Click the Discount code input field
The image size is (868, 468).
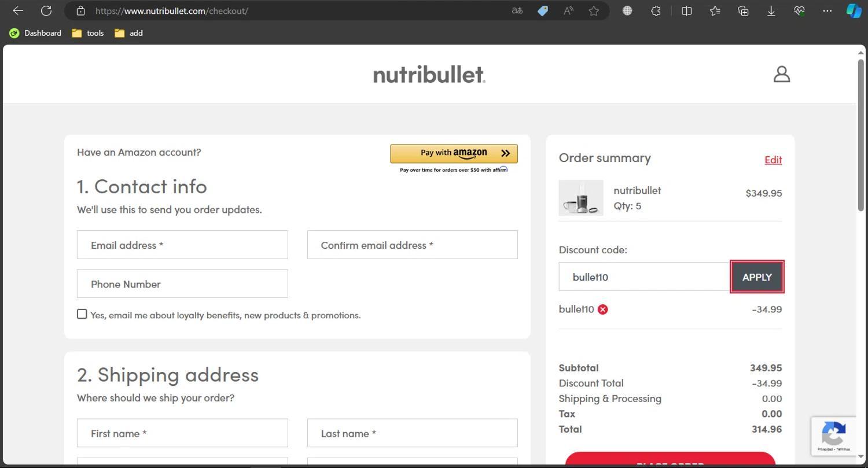point(644,277)
